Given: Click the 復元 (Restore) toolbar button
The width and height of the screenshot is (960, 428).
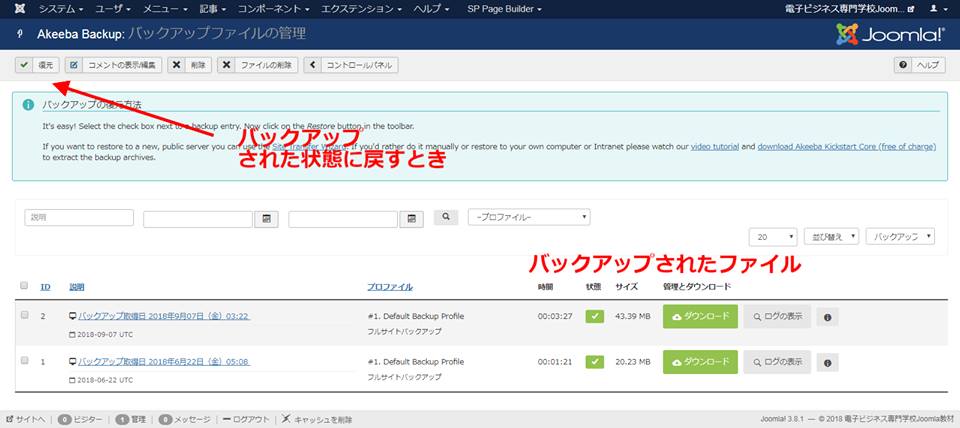Looking at the screenshot, I should (x=37, y=65).
